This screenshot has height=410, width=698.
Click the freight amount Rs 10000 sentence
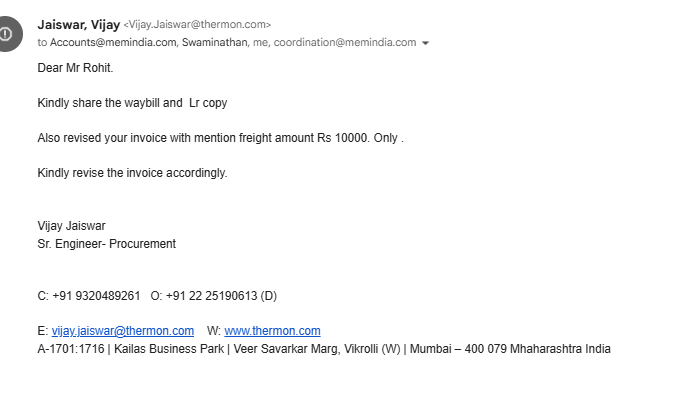[x=220, y=138]
